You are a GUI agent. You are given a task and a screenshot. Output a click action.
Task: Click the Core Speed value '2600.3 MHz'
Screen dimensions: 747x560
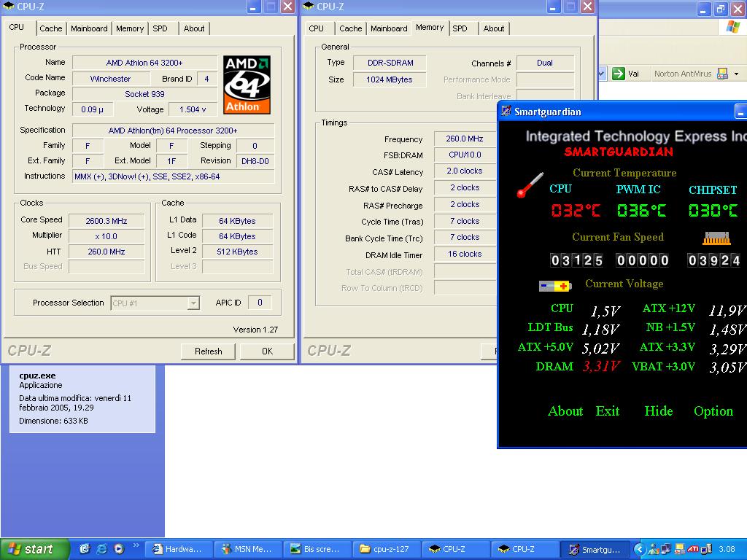[107, 221]
